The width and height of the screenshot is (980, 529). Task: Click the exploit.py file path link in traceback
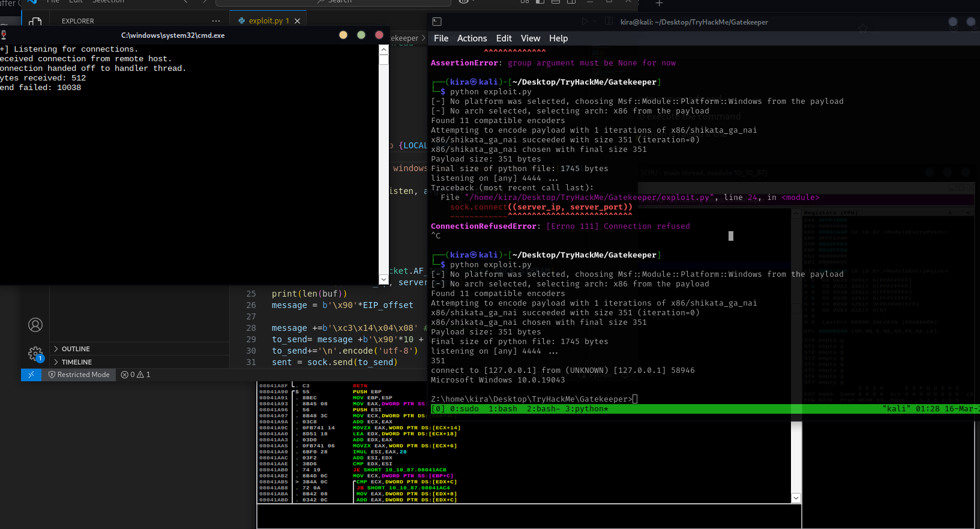coord(589,198)
